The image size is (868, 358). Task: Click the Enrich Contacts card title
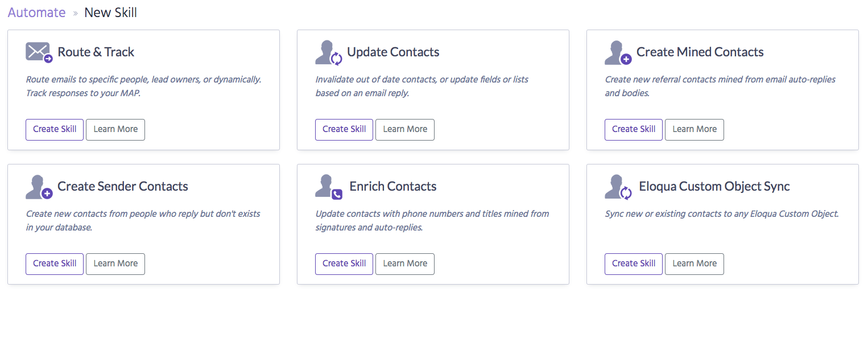click(393, 186)
